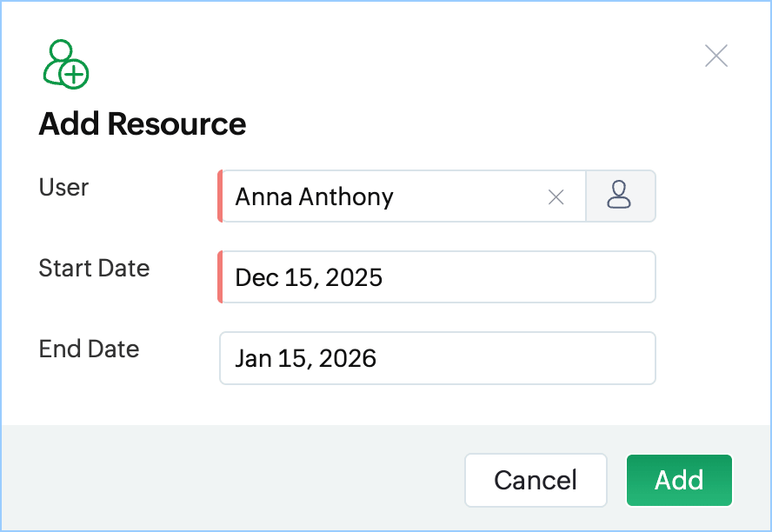Click the Add Resource heading
This screenshot has width=772, height=532.
[143, 124]
